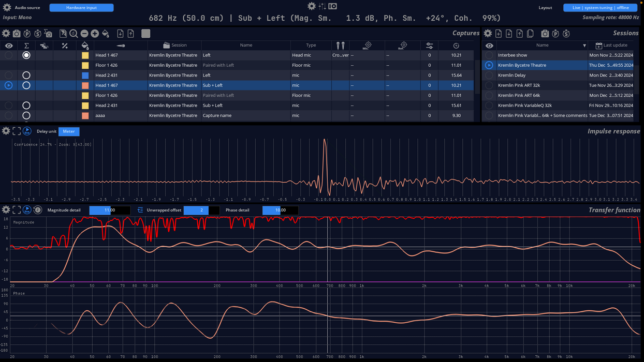This screenshot has width=644, height=362.
Task: Take a new capture with the camera icon
Action: [x=16, y=33]
